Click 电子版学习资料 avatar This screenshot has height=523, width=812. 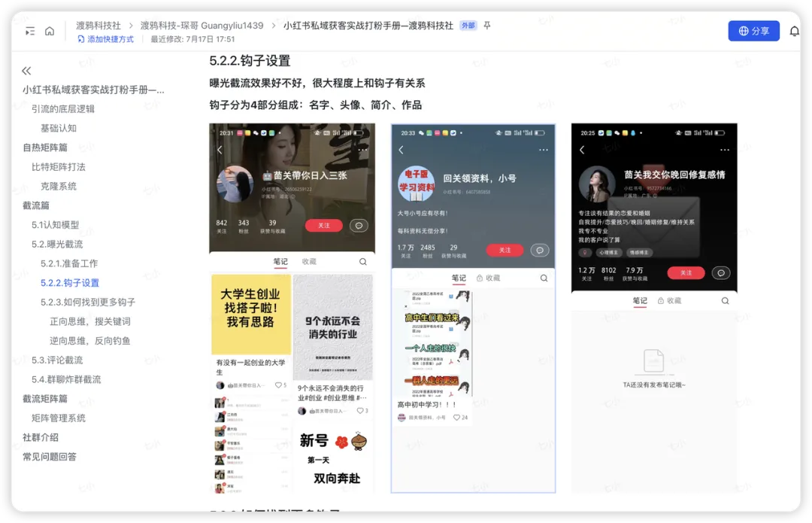point(417,184)
